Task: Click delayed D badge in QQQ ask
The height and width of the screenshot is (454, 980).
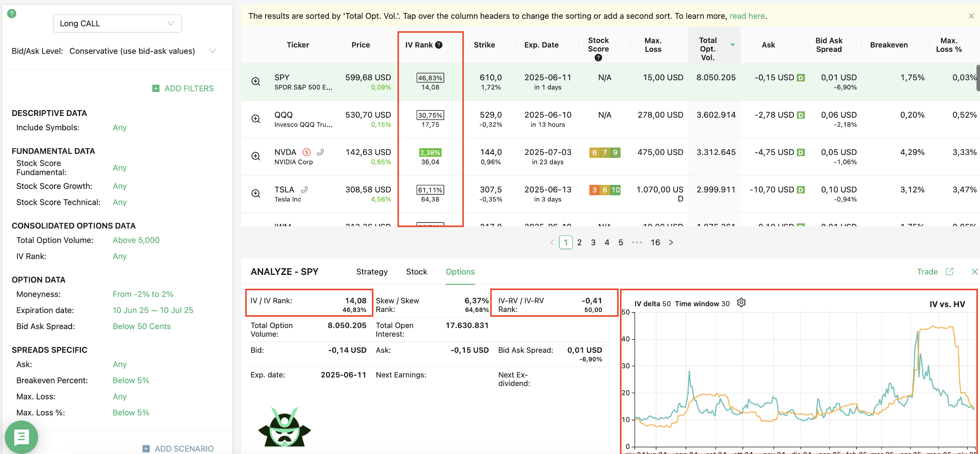Action: pyautogui.click(x=801, y=115)
